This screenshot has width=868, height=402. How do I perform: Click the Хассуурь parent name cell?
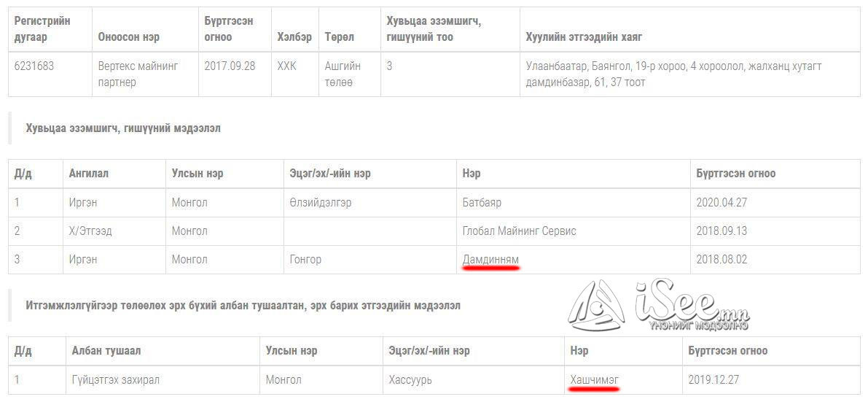pyautogui.click(x=410, y=380)
